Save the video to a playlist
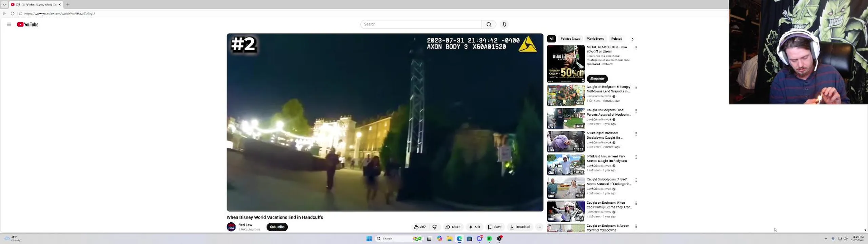 (x=495, y=227)
